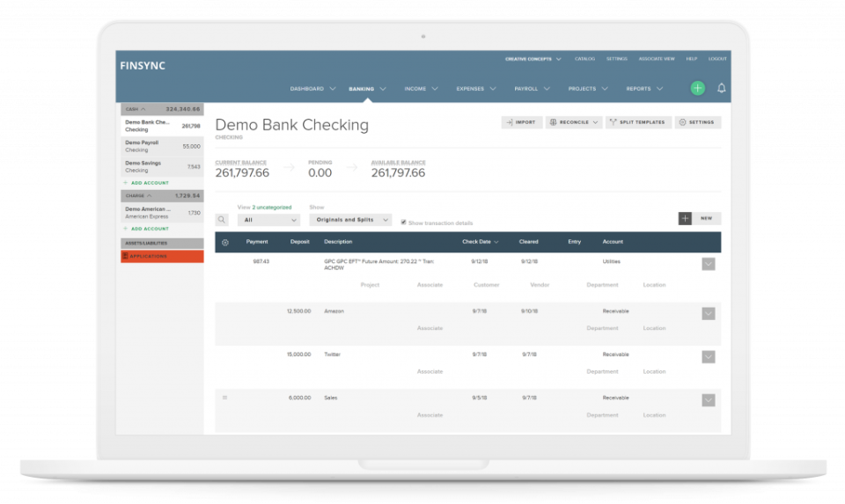The width and height of the screenshot is (845, 504).
Task: Click the 12,500.00 deposit amount
Action: (x=298, y=311)
